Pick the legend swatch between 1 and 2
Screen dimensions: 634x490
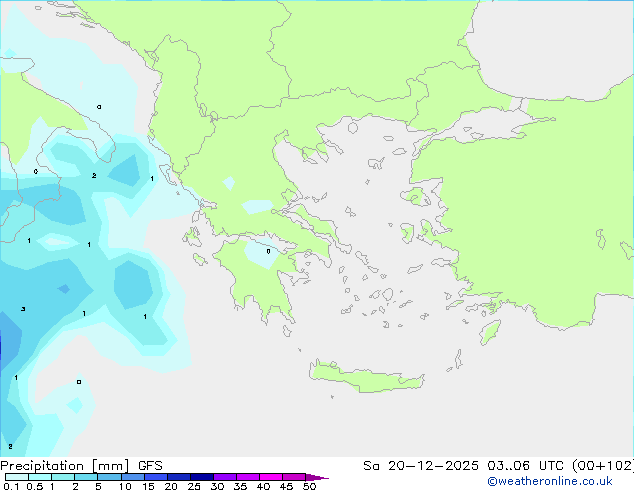coord(63,477)
